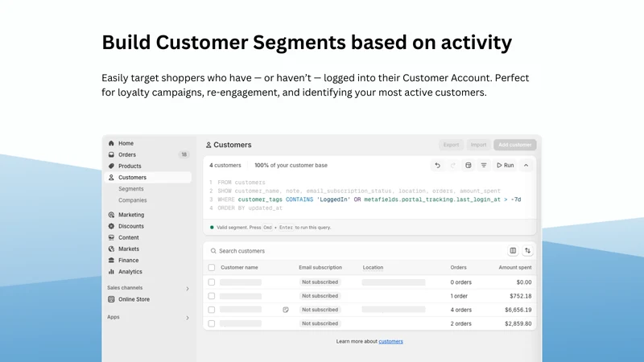644x362 pixels.
Task: Click the sort customers icon
Action: coord(528,250)
